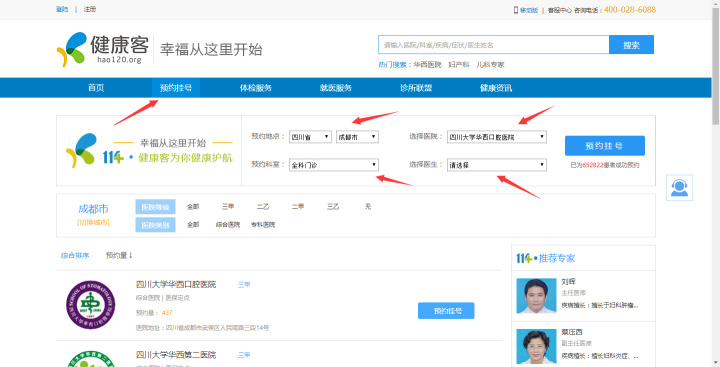
Task: Open the 成都市 city dropdown
Action: [357, 137]
